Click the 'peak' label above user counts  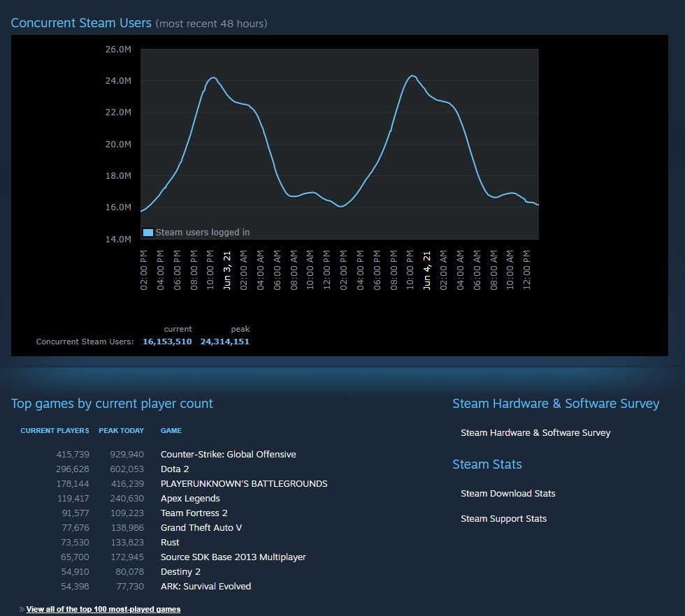coord(240,329)
